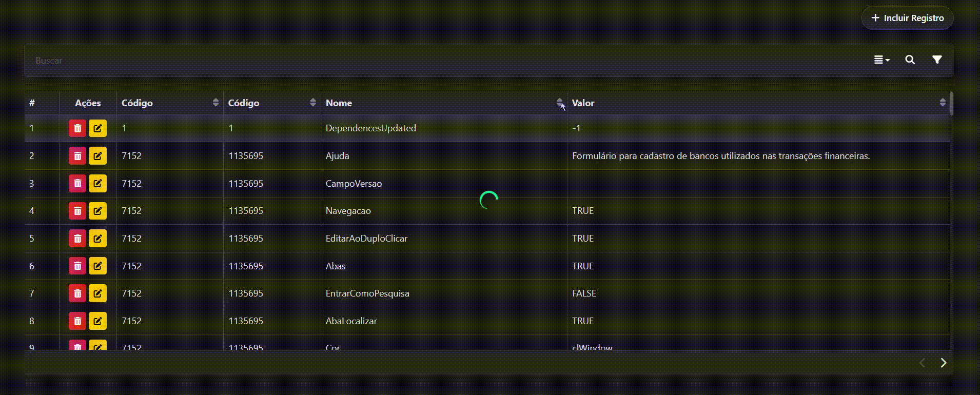Delete the EntrarComoPesquisa record
The height and width of the screenshot is (395, 980).
[x=77, y=293]
